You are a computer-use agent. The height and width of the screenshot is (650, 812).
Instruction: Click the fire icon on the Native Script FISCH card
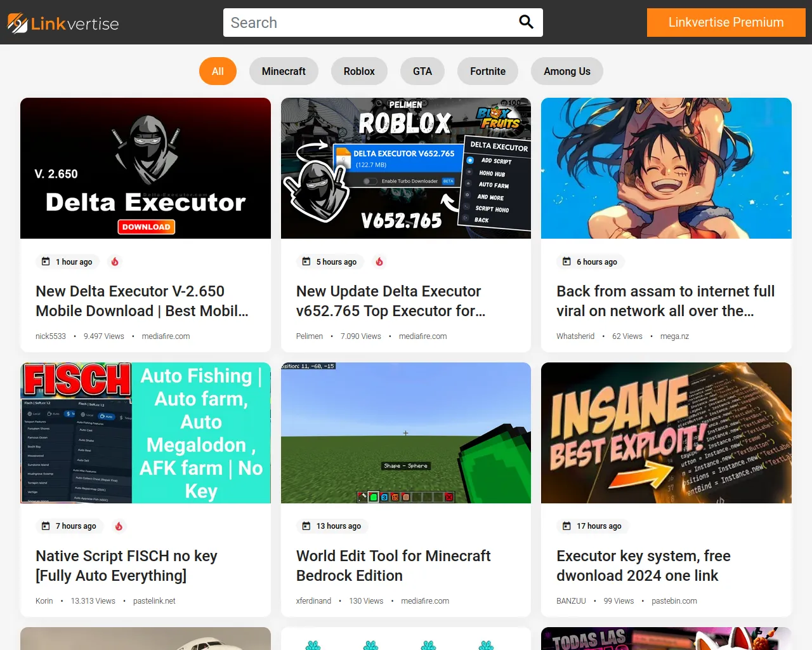[119, 526]
